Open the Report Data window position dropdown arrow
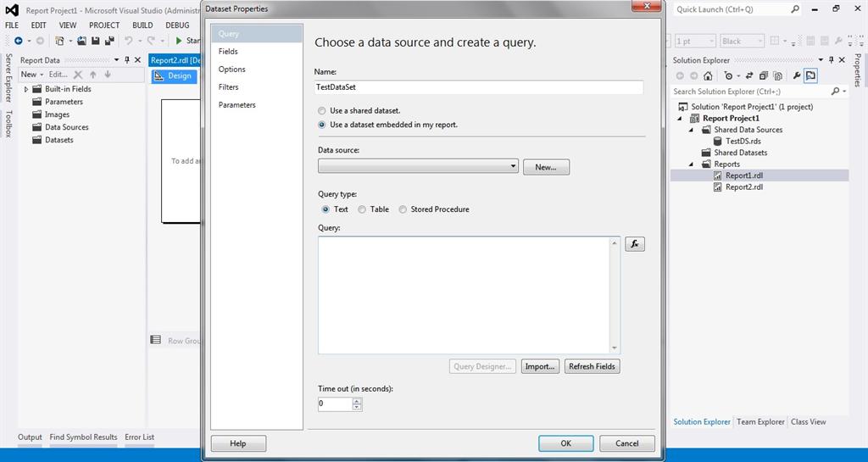The width and height of the screenshot is (868, 462). click(x=116, y=59)
